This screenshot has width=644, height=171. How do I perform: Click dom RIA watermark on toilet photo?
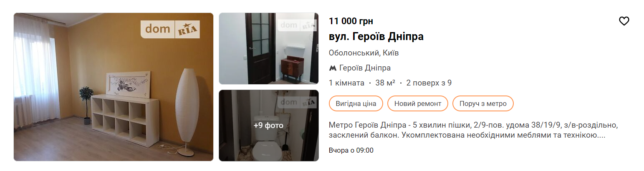pos(297,102)
